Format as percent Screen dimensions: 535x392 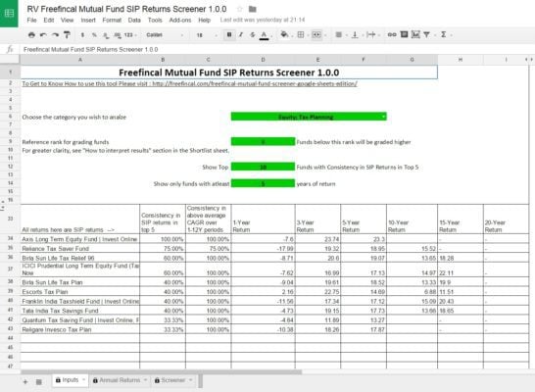[x=94, y=35]
